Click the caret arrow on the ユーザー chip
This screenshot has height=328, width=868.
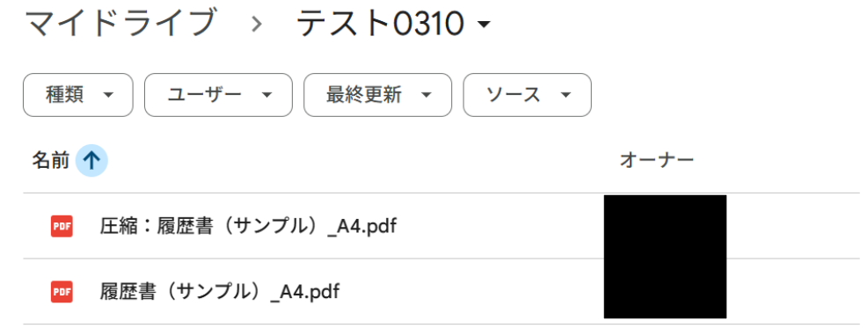coord(266,95)
